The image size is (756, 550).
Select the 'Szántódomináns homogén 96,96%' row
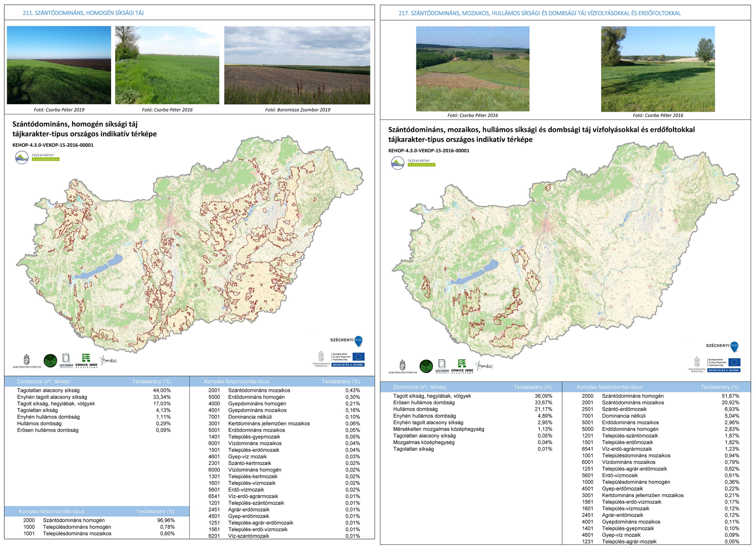99,520
